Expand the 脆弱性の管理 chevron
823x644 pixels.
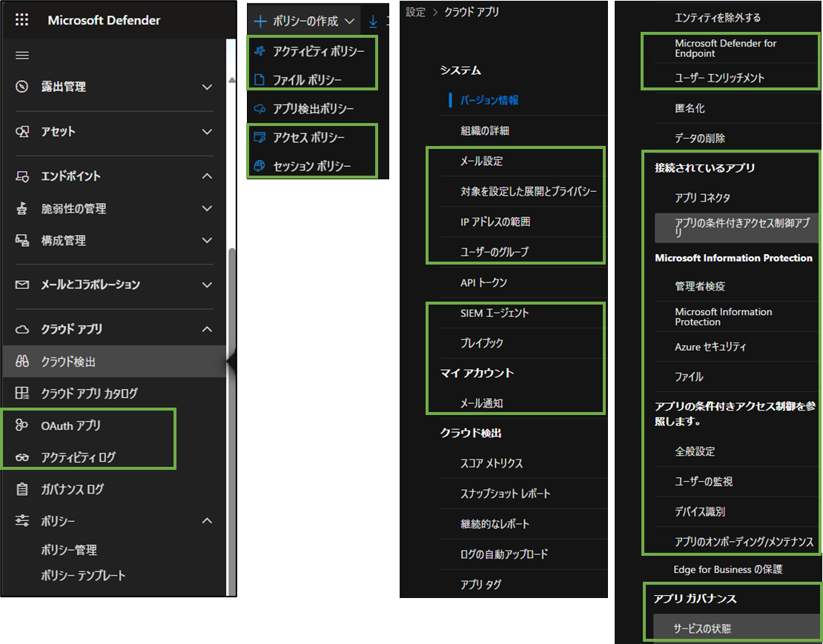click(x=208, y=209)
